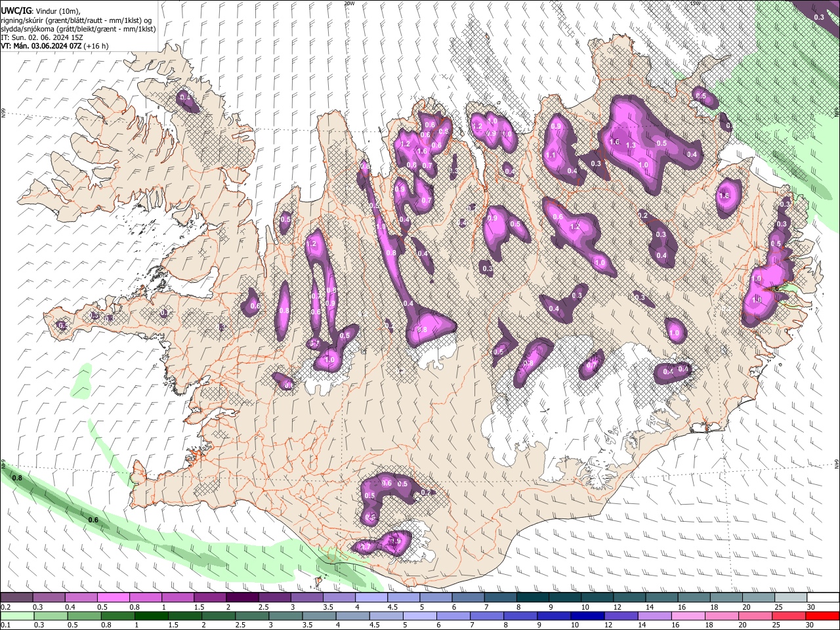
Task: Select lower legend violet swatch starting at 14
Action: tap(656, 616)
